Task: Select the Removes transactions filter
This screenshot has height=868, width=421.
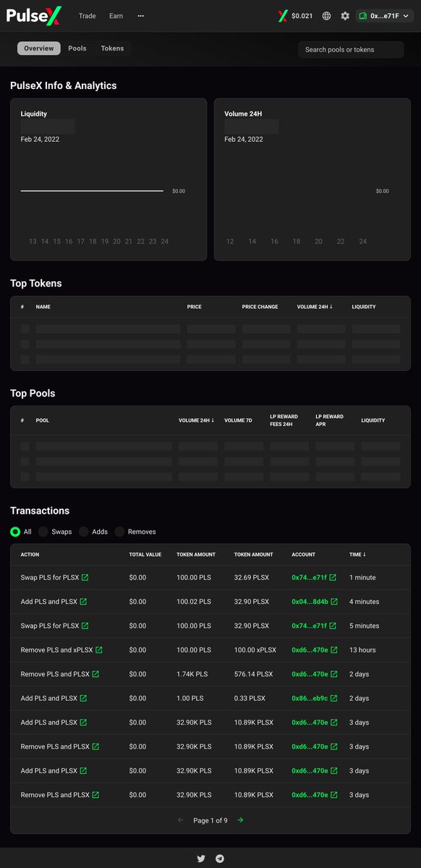Action: (x=119, y=532)
